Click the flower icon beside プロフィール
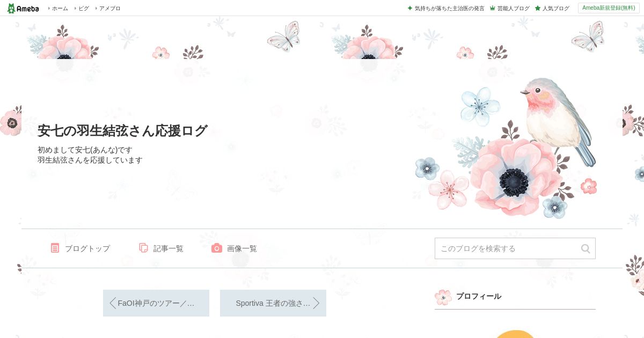This screenshot has width=644, height=338. click(443, 297)
